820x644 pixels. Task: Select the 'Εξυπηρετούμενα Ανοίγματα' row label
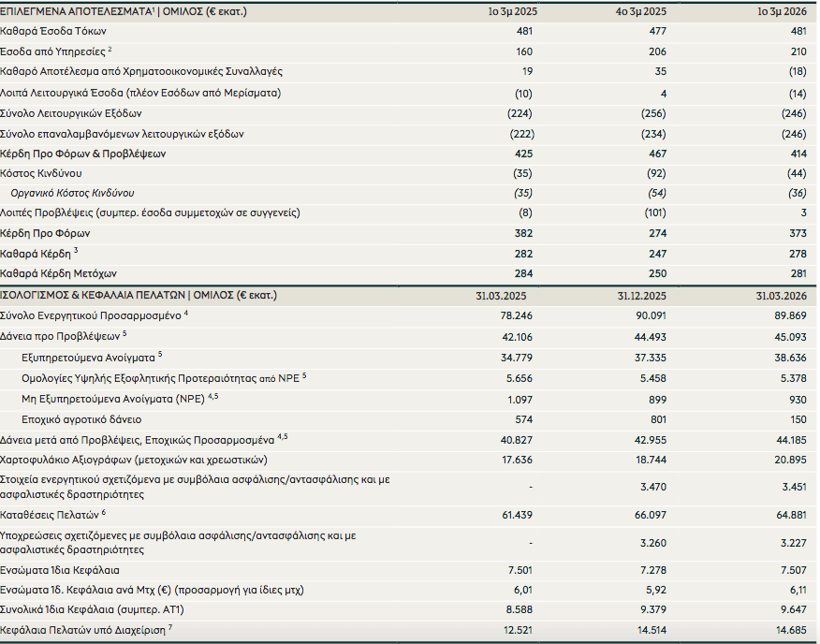pyautogui.click(x=88, y=356)
